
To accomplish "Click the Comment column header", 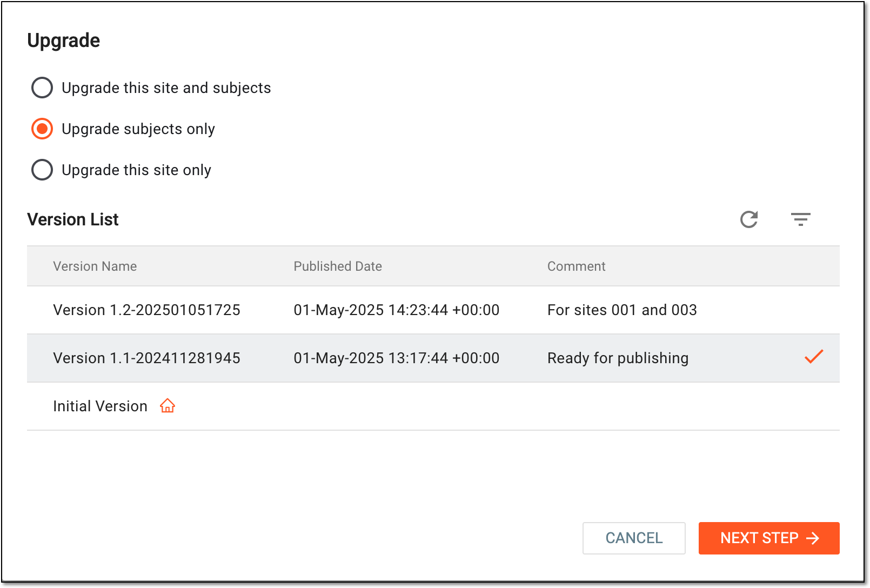I will 577,266.
